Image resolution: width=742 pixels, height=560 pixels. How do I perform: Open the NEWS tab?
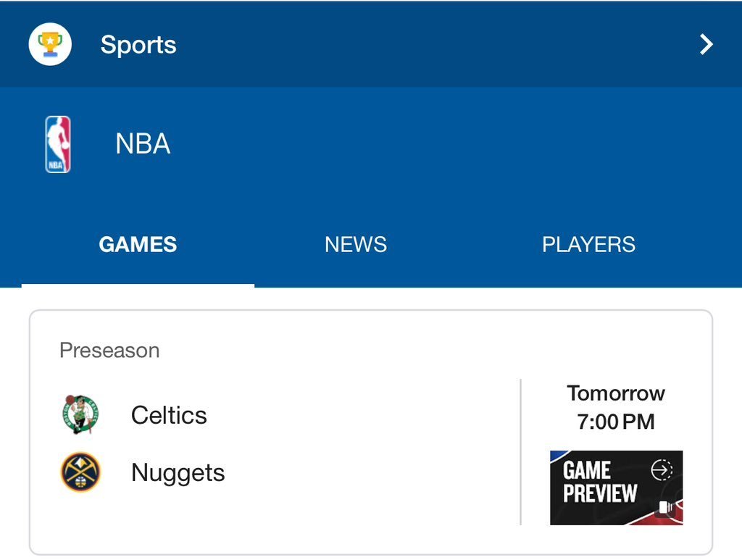click(355, 245)
